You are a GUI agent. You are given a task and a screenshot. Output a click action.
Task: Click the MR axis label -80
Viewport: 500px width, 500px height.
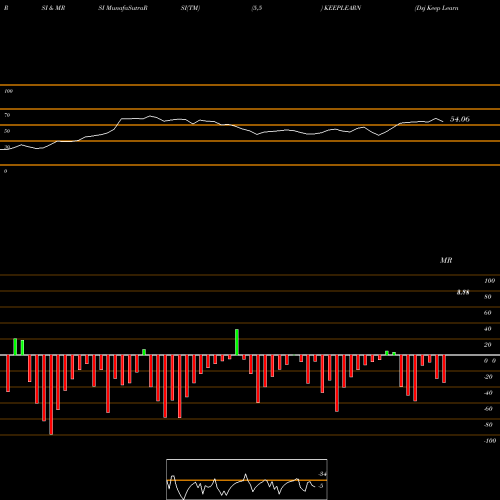(488, 425)
